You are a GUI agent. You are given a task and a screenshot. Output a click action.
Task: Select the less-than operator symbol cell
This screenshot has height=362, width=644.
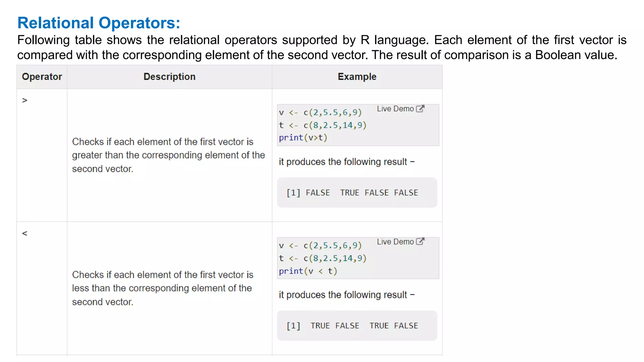(42, 288)
